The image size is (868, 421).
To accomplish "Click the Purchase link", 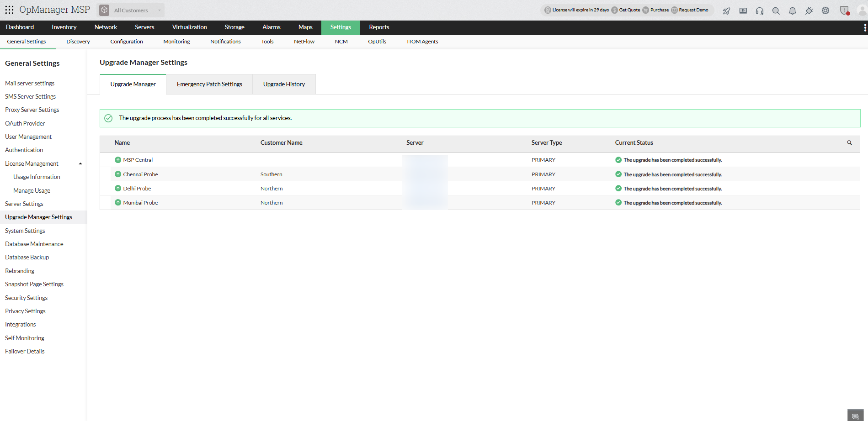I will (x=659, y=10).
